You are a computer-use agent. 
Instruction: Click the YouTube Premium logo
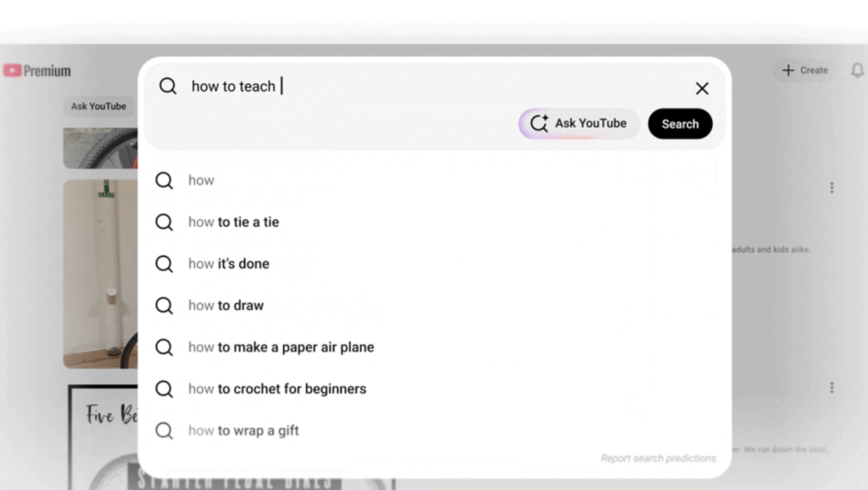pyautogui.click(x=37, y=71)
